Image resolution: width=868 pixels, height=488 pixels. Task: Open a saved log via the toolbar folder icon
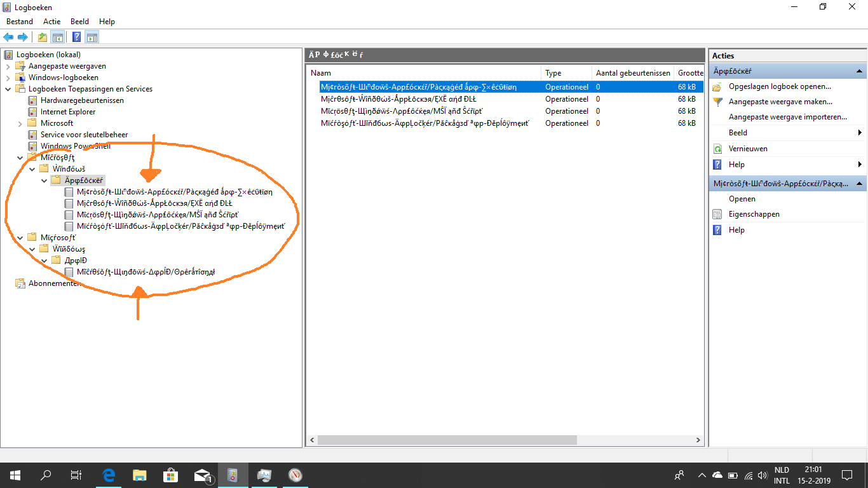42,36
